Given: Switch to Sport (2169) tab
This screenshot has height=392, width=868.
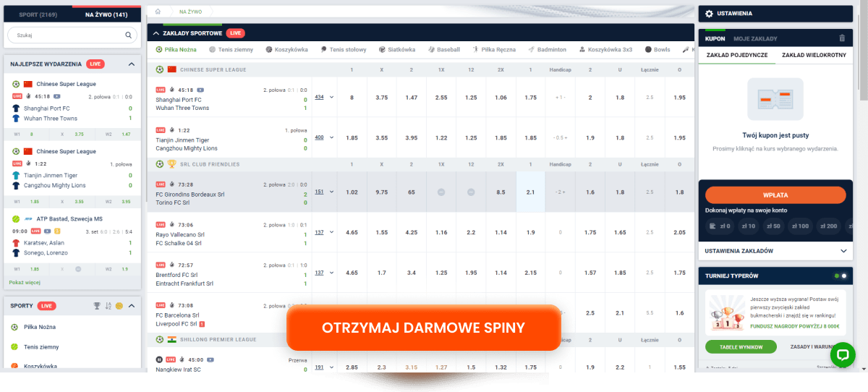Looking at the screenshot, I should pos(38,14).
